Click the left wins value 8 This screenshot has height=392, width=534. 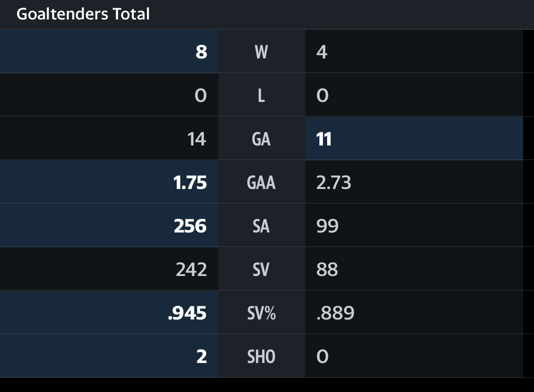click(x=201, y=52)
